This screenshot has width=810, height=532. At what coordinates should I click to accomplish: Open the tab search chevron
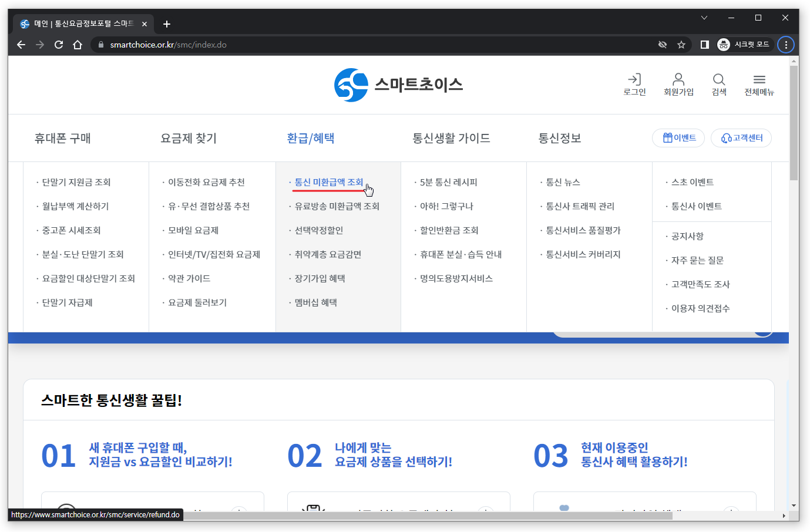coord(704,18)
